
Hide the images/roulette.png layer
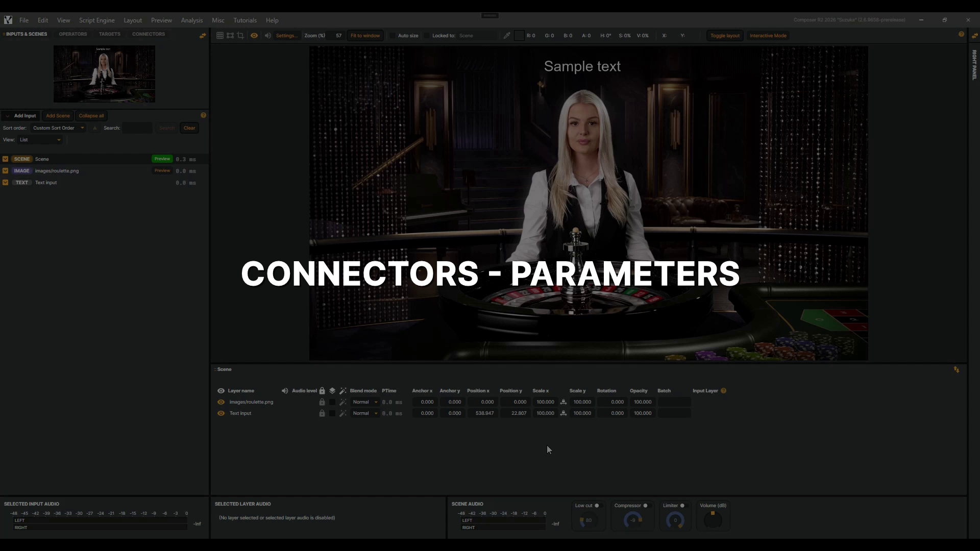[221, 402]
